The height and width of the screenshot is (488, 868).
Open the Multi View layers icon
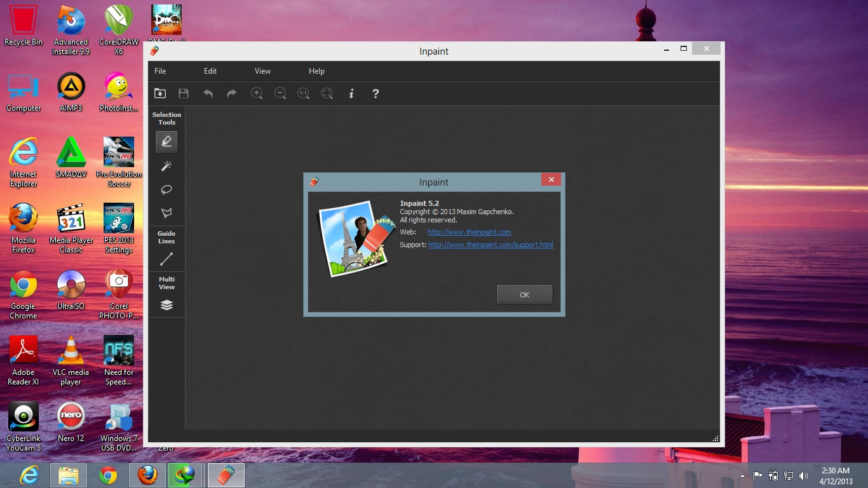tap(166, 305)
